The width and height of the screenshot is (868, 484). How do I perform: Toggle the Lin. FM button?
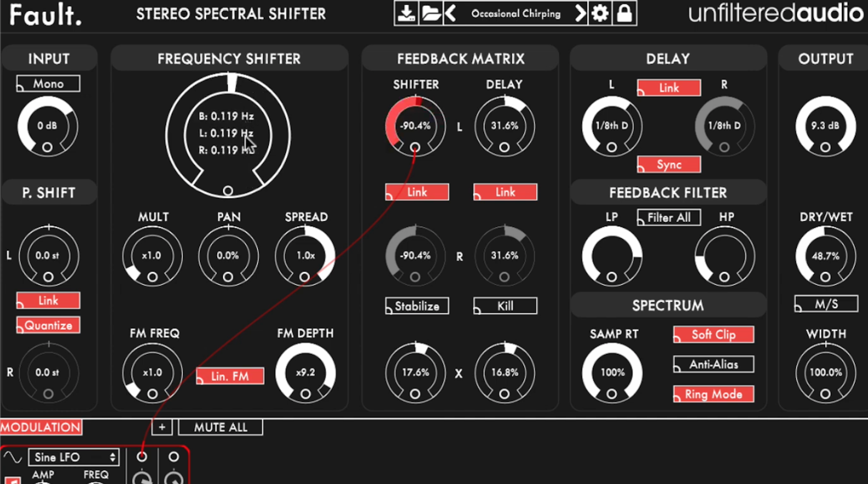[x=230, y=376]
